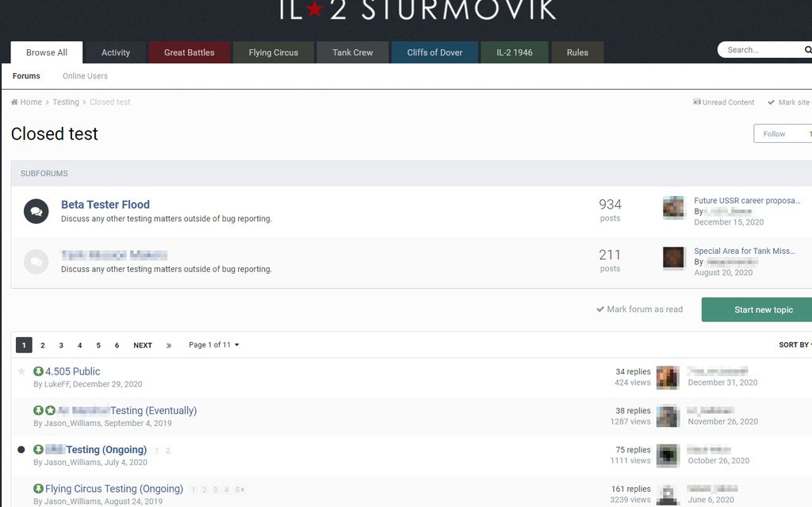The image size is (812, 507).
Task: Open the Great Battles tab
Action: [x=189, y=52]
